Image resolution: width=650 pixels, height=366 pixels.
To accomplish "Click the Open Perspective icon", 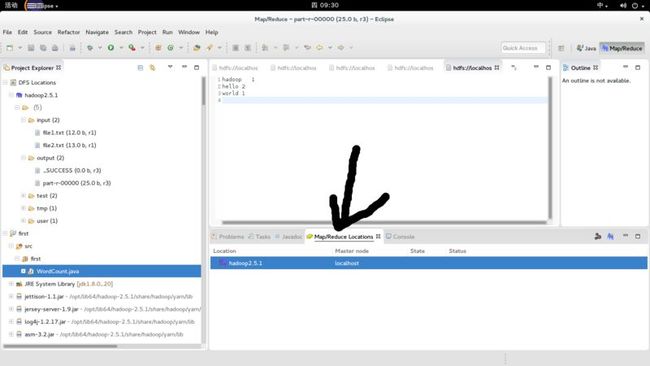I will (x=561, y=48).
